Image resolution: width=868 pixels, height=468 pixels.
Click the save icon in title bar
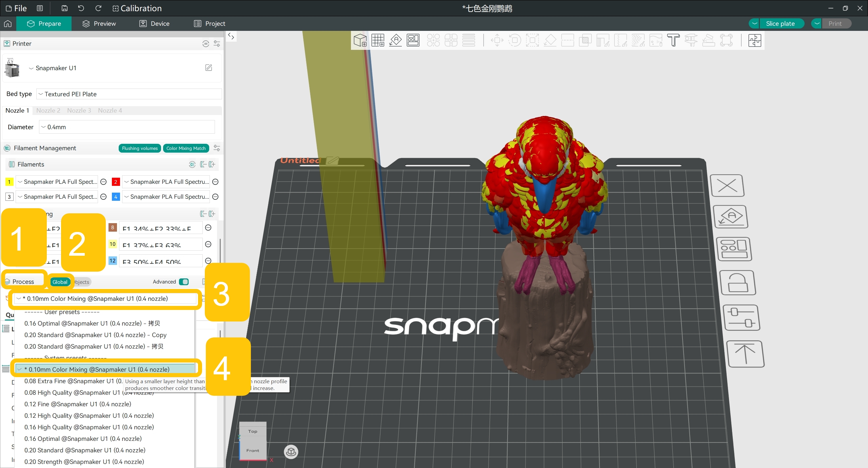pos(64,8)
